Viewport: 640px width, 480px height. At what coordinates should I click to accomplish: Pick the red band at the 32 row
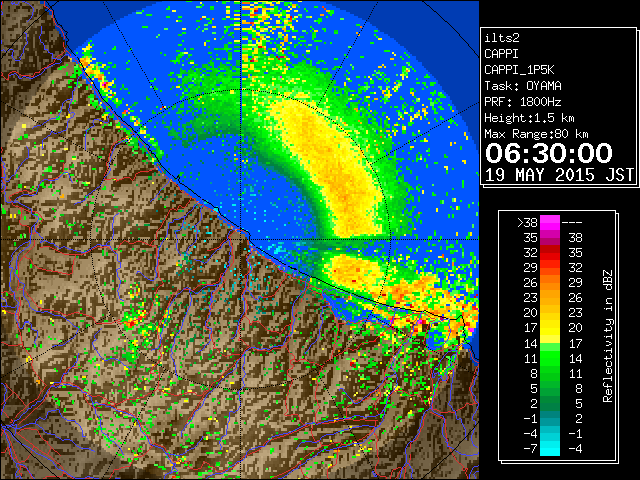pyautogui.click(x=550, y=253)
